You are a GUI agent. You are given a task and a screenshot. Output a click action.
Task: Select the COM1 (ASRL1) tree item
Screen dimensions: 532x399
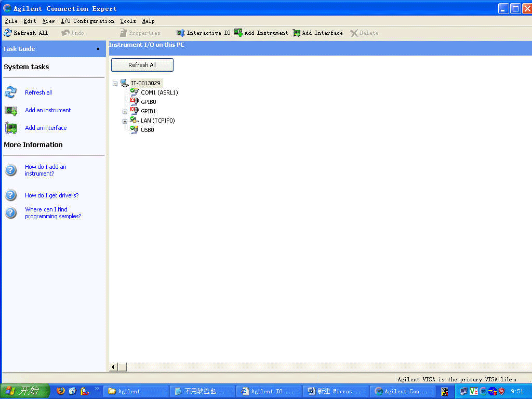coord(159,92)
